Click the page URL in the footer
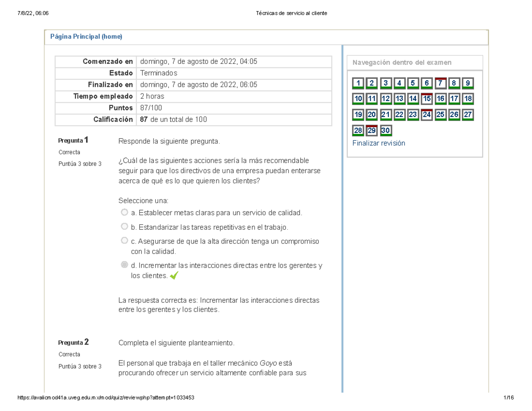 click(106, 398)
